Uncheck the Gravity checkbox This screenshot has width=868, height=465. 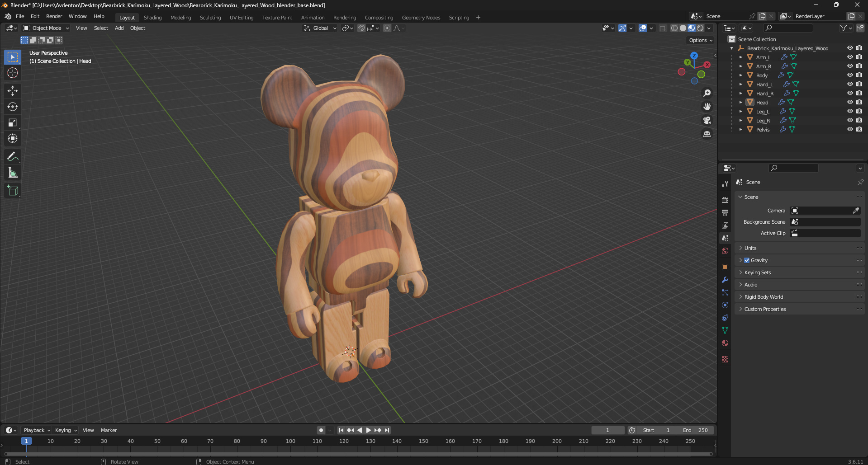[747, 260]
